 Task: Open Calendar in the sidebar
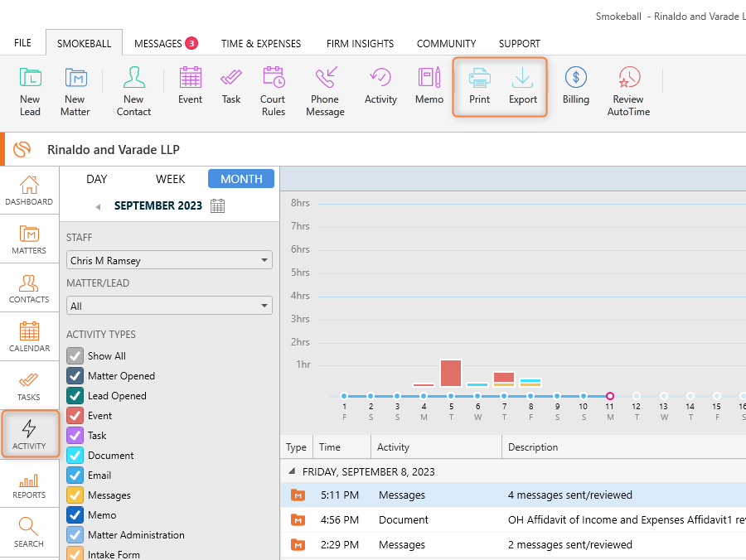pyautogui.click(x=29, y=337)
